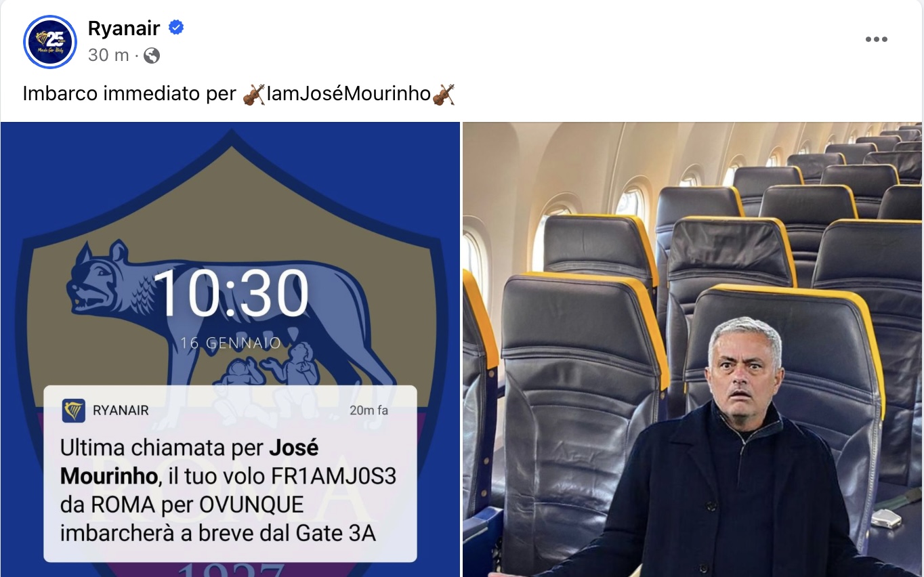
Task: Click the Ryanair harp icon in notification
Action: click(x=74, y=410)
